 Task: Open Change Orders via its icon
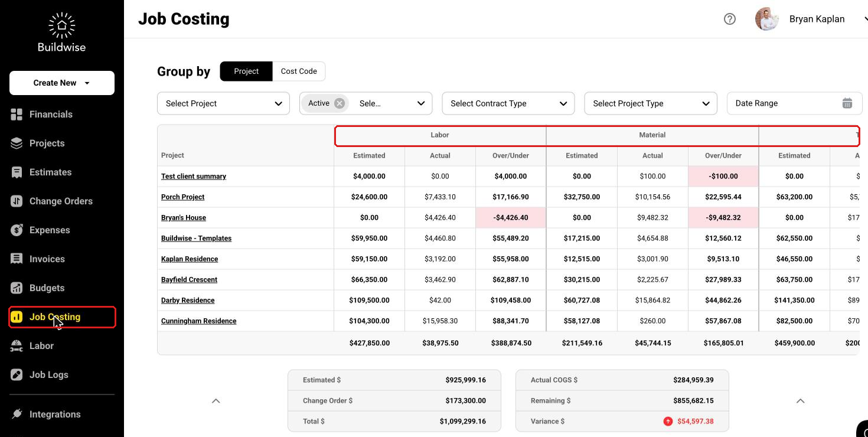coord(17,201)
